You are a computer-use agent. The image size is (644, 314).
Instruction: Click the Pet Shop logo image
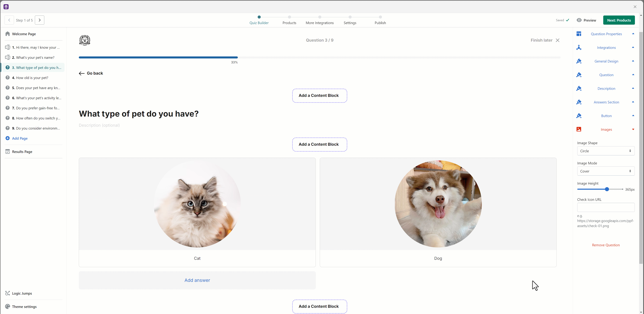click(x=85, y=40)
